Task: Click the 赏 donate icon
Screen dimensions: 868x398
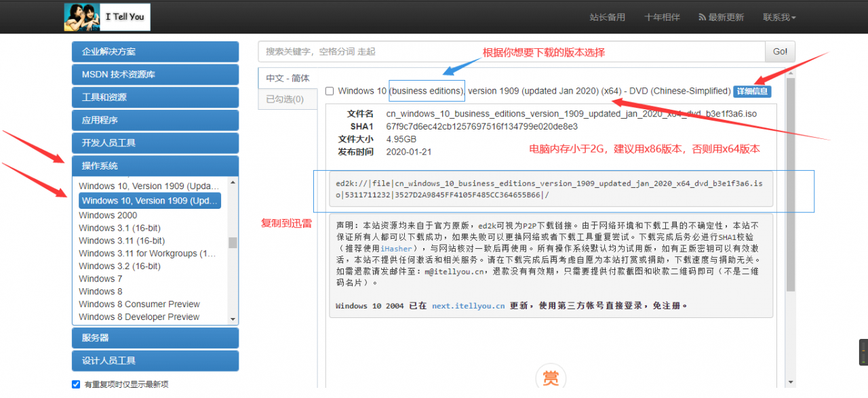Action: 551,379
